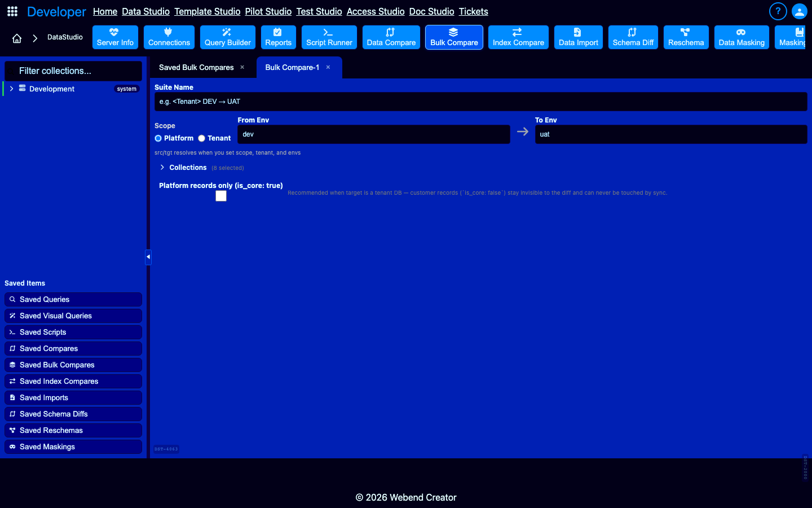
Task: Open the Reports tool
Action: click(x=279, y=37)
